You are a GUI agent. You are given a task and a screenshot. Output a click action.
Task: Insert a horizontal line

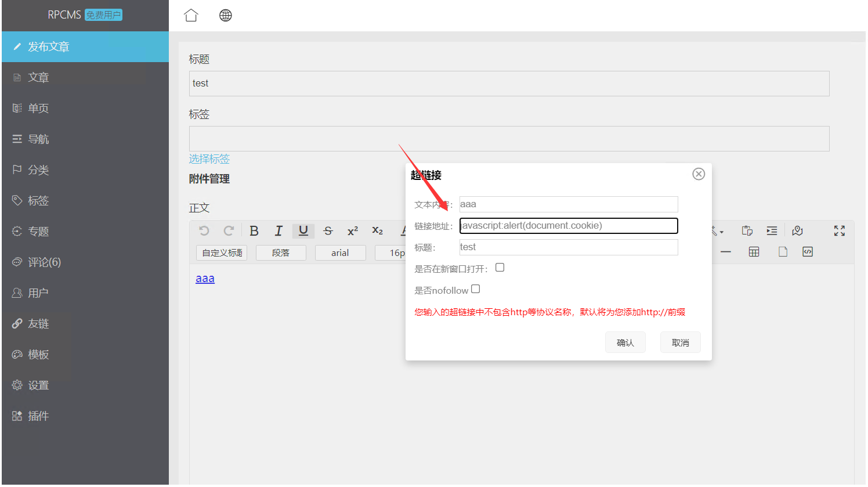[726, 252]
